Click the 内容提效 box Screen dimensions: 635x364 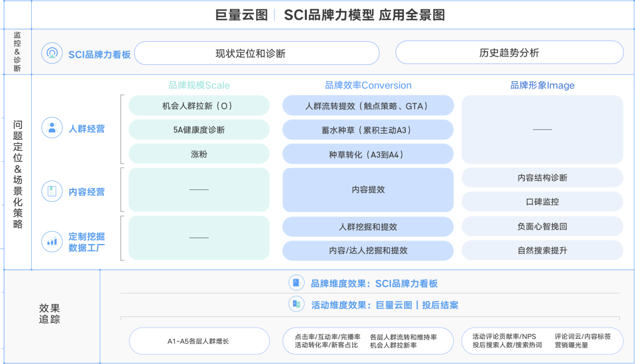(367, 189)
